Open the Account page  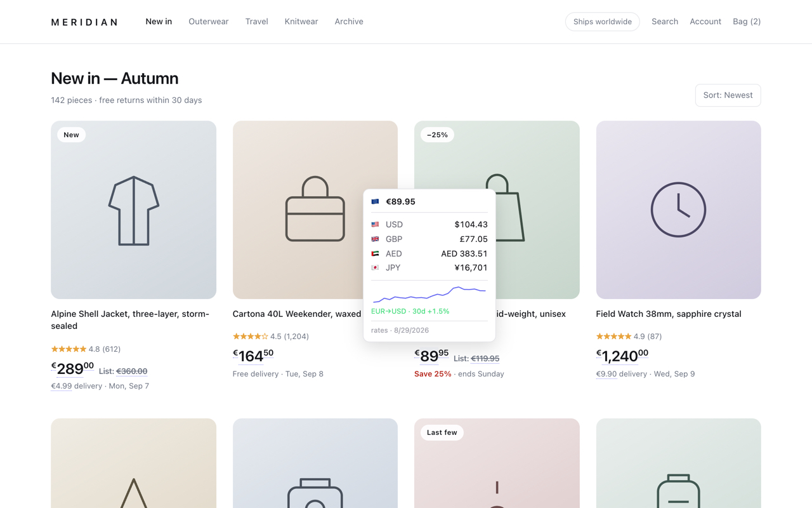pos(705,22)
